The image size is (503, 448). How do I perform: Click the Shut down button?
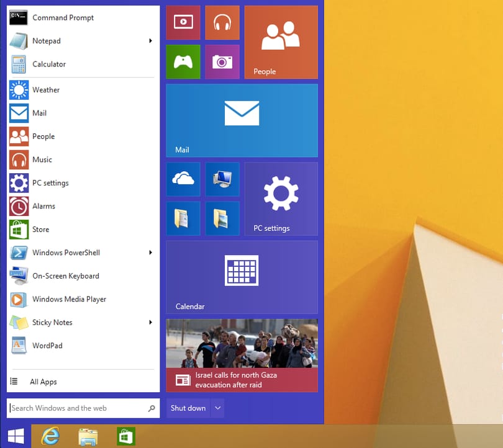tap(188, 408)
